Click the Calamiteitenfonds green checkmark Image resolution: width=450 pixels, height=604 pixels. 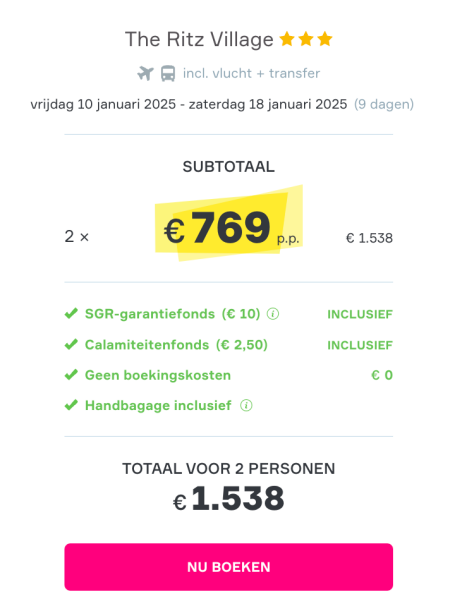click(71, 344)
